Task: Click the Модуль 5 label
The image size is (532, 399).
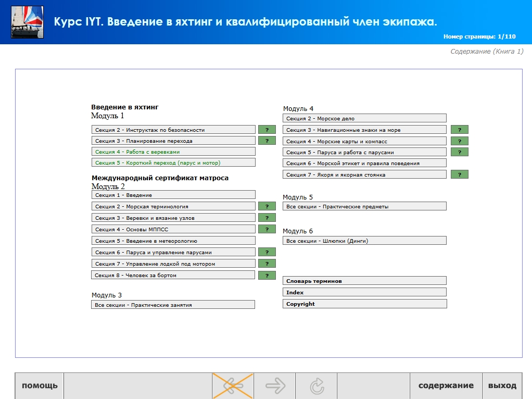Action: tap(298, 197)
